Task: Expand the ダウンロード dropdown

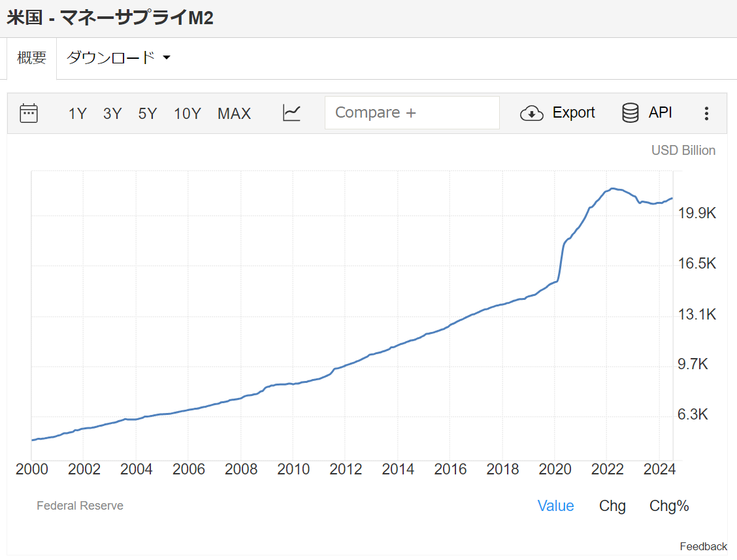Action: tap(118, 58)
